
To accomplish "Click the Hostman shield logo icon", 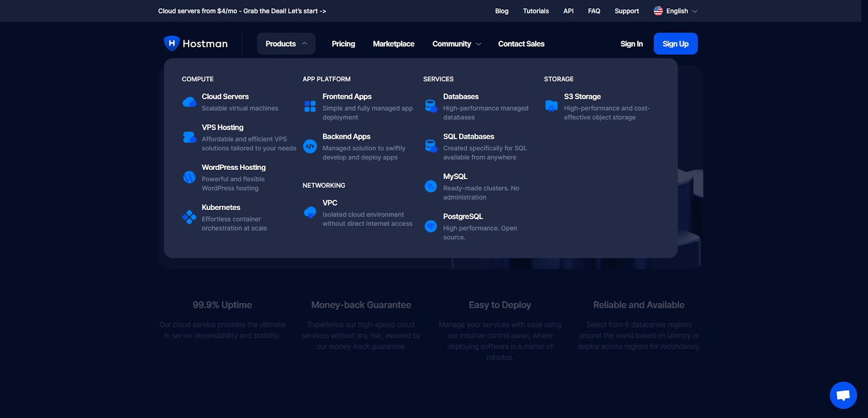I will [171, 43].
